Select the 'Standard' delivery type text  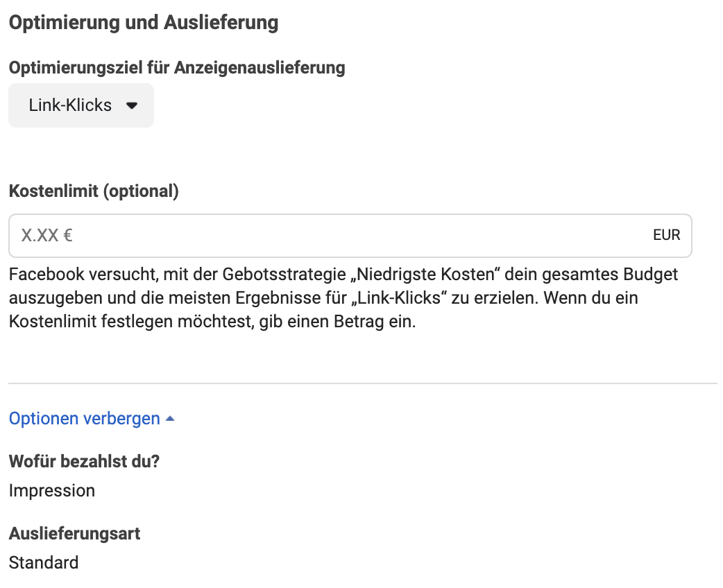pos(43,562)
